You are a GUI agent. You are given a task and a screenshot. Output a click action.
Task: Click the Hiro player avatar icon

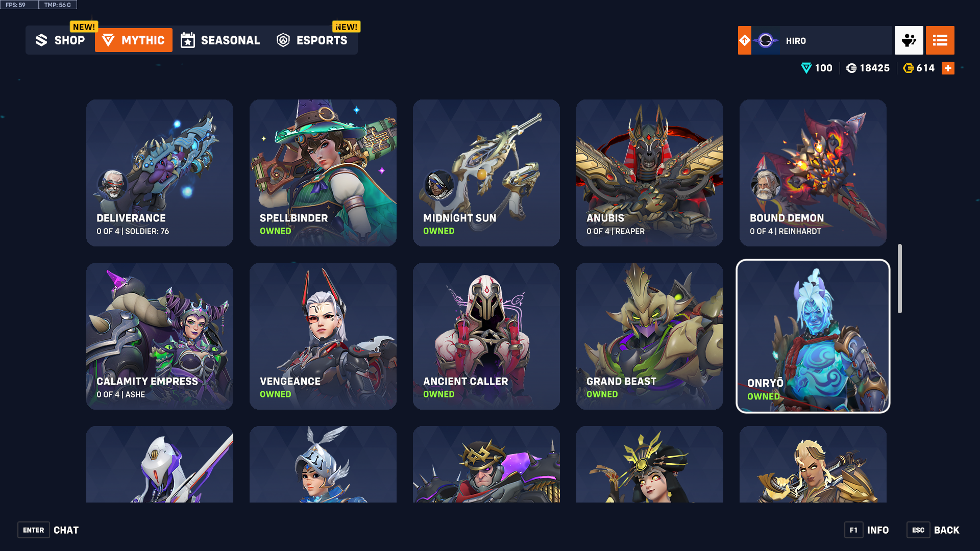point(765,40)
